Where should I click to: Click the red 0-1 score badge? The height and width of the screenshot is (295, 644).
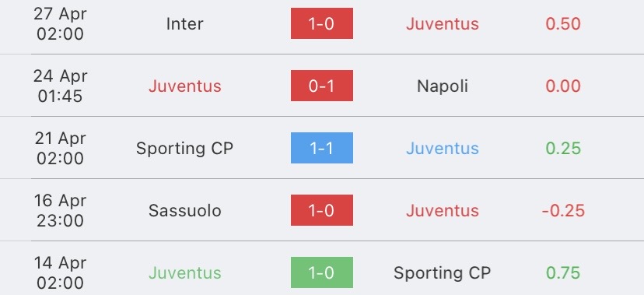pyautogui.click(x=321, y=86)
